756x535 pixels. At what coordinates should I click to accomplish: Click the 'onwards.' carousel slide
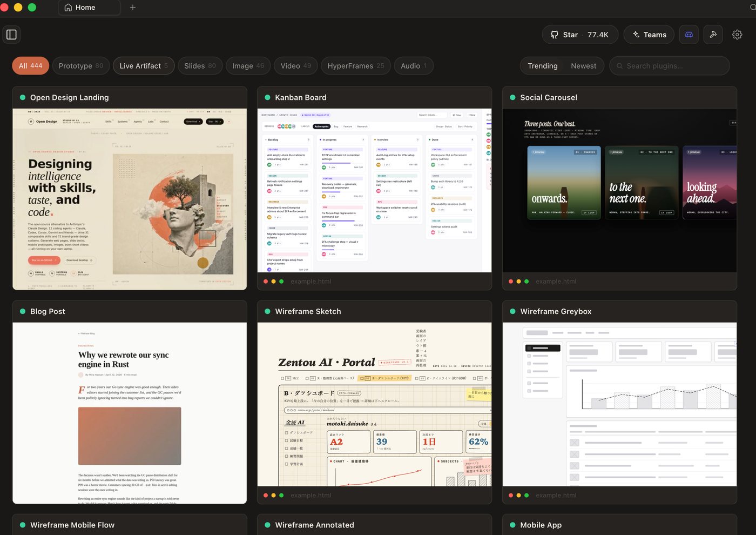564,182
